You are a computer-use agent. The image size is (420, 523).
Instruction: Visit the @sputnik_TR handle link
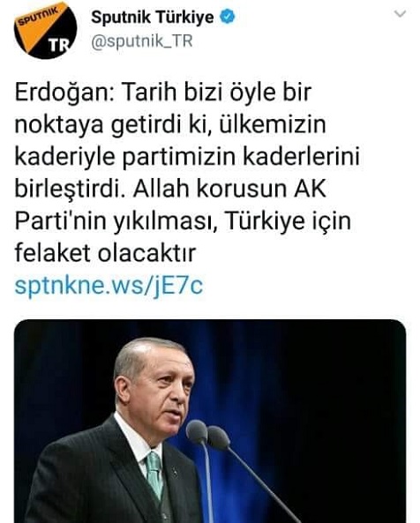(142, 41)
